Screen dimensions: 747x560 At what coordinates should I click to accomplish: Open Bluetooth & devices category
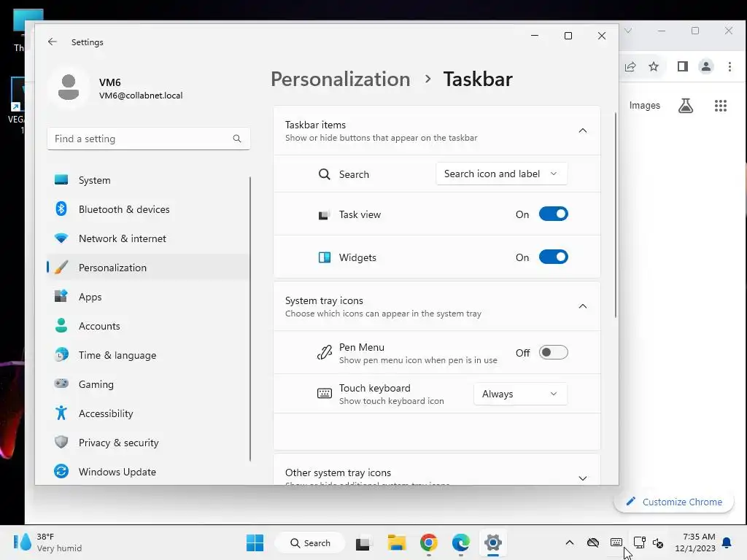[x=148, y=209]
